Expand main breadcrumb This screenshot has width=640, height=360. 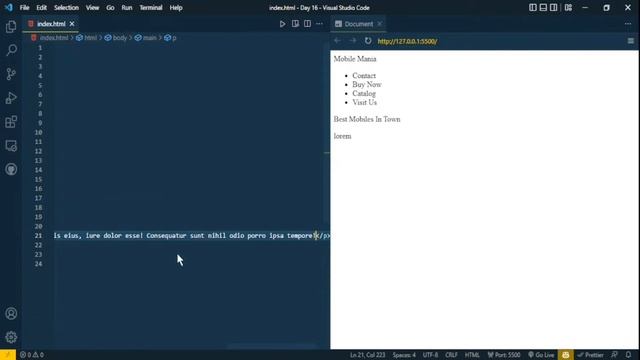(x=149, y=38)
